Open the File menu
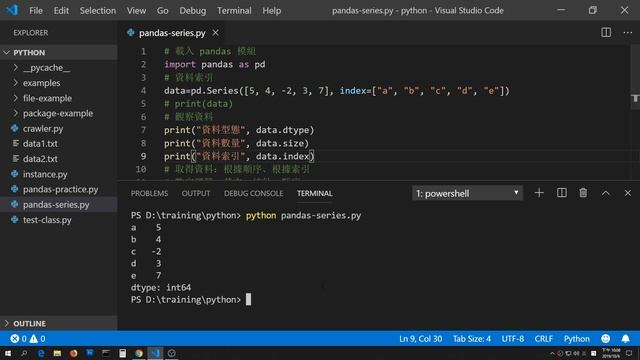The width and height of the screenshot is (640, 360). click(36, 11)
